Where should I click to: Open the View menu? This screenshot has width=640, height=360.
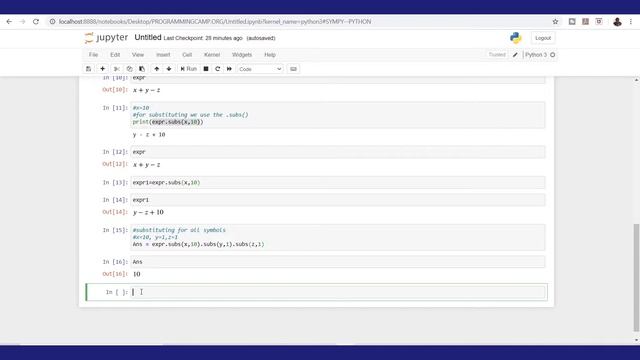(138, 55)
